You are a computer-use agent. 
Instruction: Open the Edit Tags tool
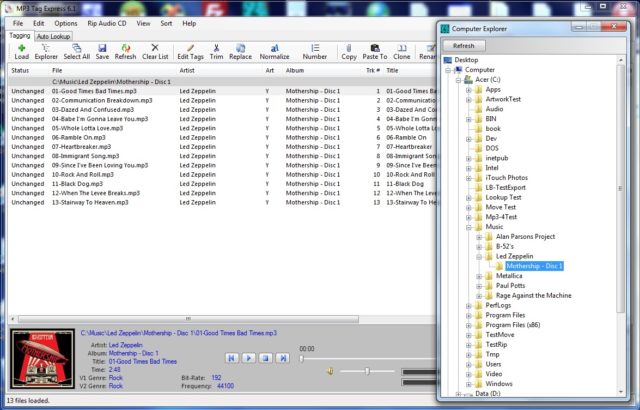190,52
